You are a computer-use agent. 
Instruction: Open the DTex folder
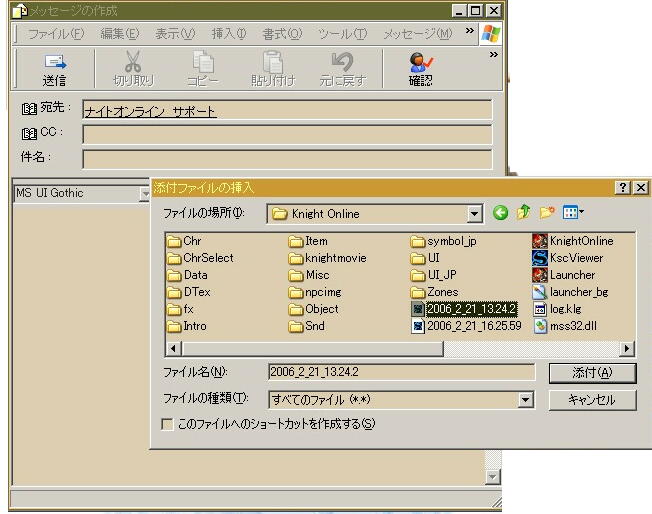pyautogui.click(x=188, y=292)
